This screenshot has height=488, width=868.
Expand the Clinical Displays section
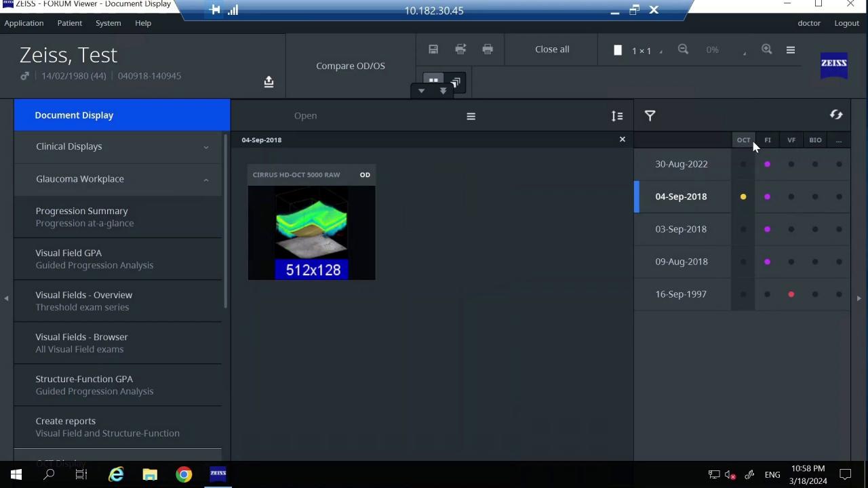click(x=205, y=146)
